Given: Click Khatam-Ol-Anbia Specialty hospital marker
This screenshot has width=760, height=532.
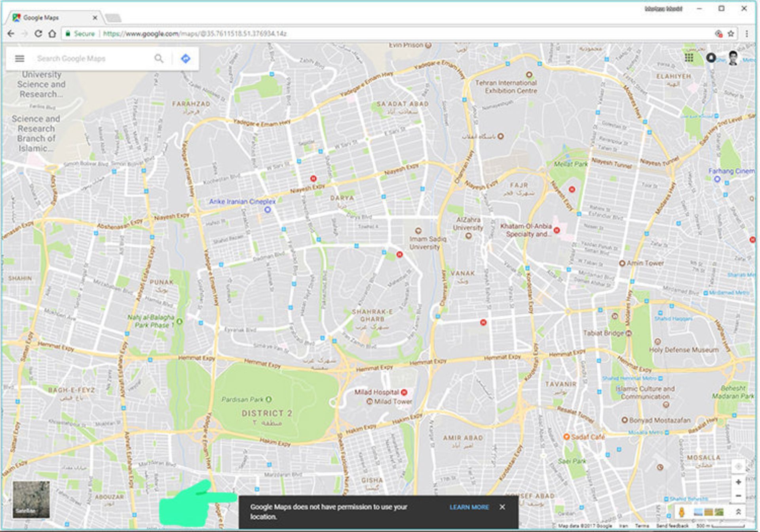Looking at the screenshot, I should pyautogui.click(x=557, y=230).
